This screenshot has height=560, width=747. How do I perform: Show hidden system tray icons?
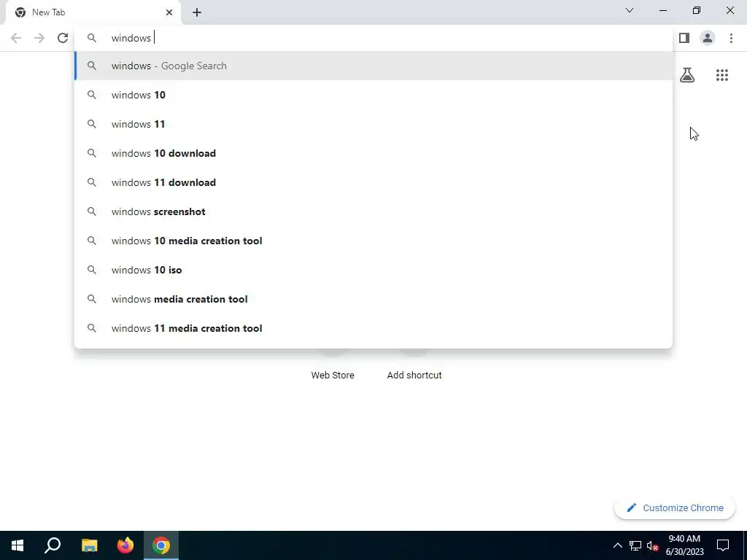point(617,545)
